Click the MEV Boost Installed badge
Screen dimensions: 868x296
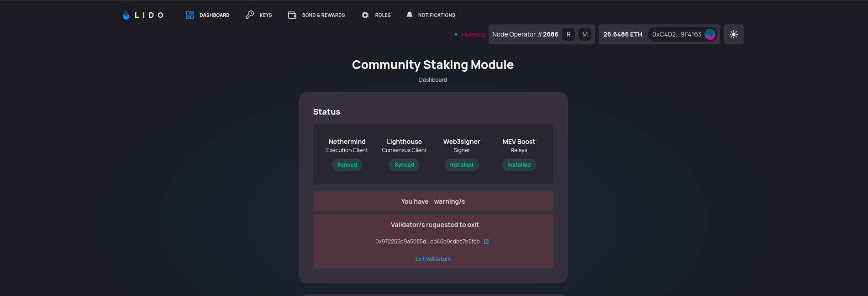[519, 165]
